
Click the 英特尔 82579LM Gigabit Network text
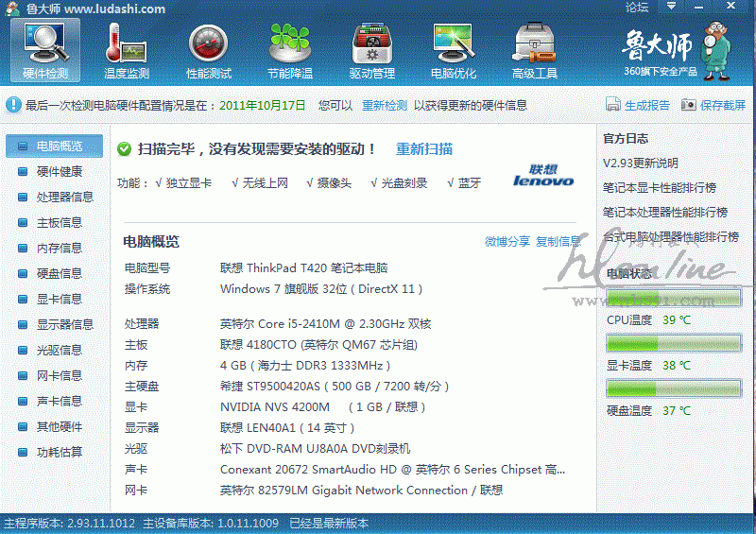(x=362, y=491)
